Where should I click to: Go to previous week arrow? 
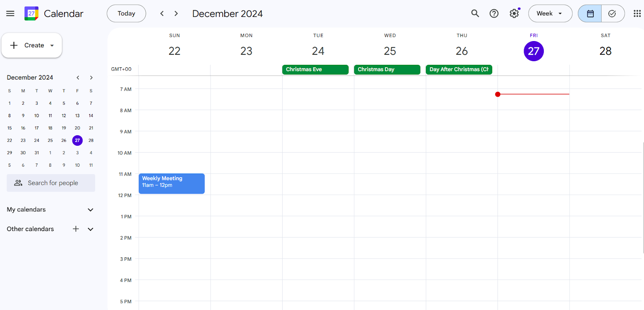pos(162,14)
